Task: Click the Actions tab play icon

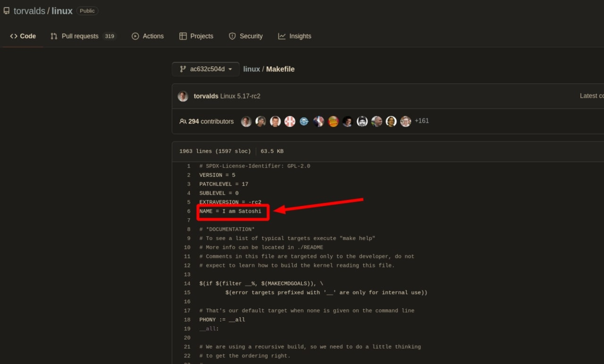Action: [x=135, y=36]
